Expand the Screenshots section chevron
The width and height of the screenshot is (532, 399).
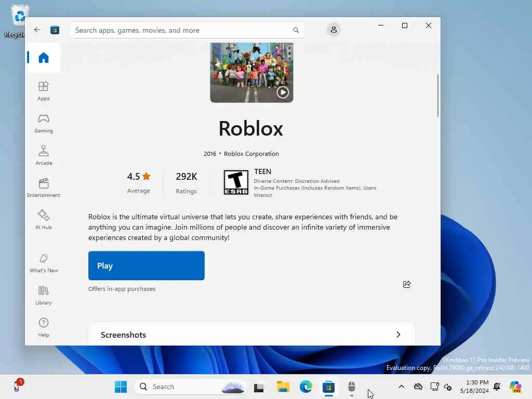click(x=398, y=335)
